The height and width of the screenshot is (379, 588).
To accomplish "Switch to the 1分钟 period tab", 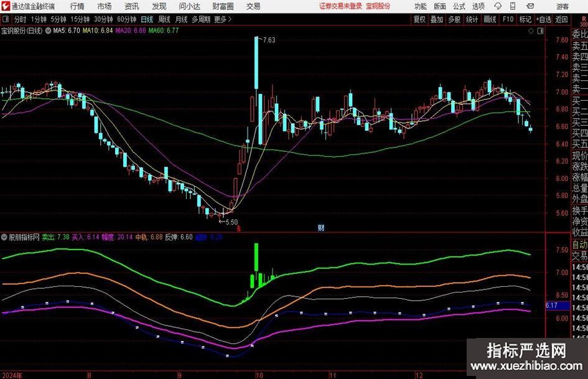I will (39, 19).
